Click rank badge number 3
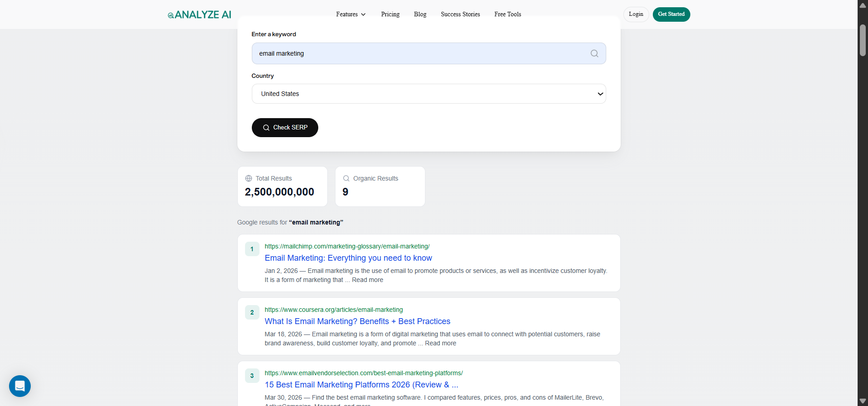 point(252,376)
